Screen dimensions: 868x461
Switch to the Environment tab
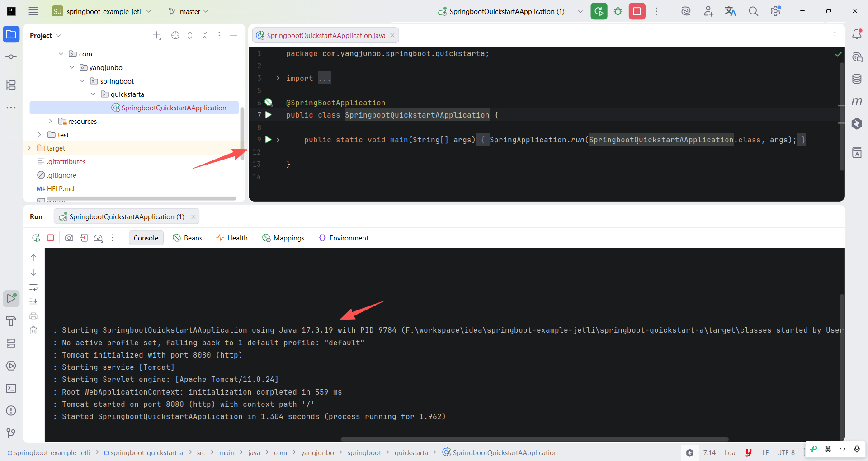click(344, 238)
